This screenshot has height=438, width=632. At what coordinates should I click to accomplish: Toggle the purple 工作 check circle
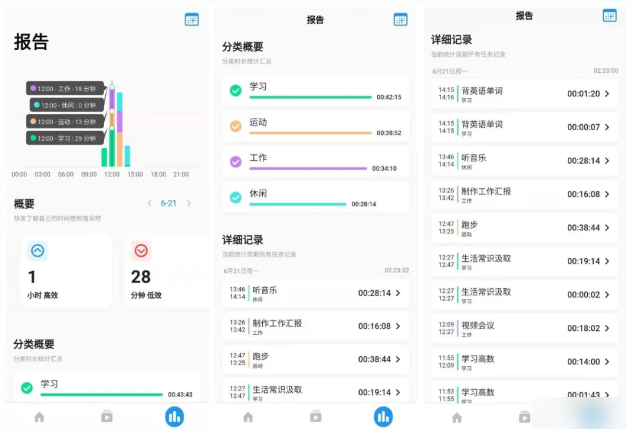pyautogui.click(x=236, y=162)
